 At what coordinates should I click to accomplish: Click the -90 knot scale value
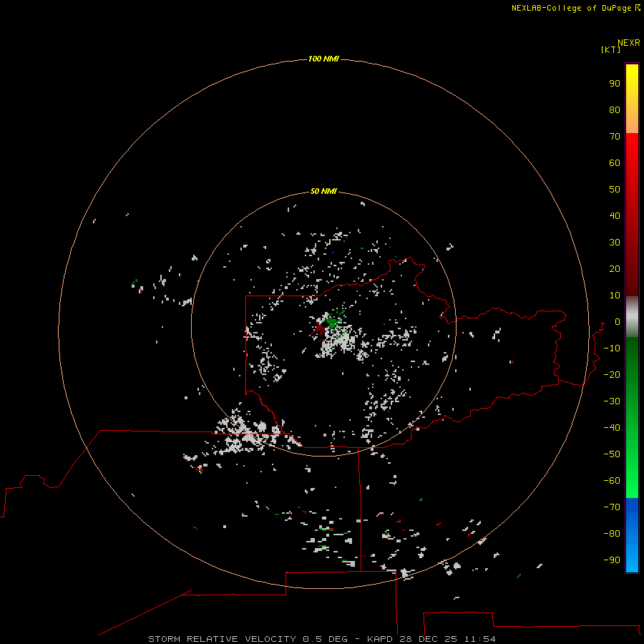tap(612, 560)
